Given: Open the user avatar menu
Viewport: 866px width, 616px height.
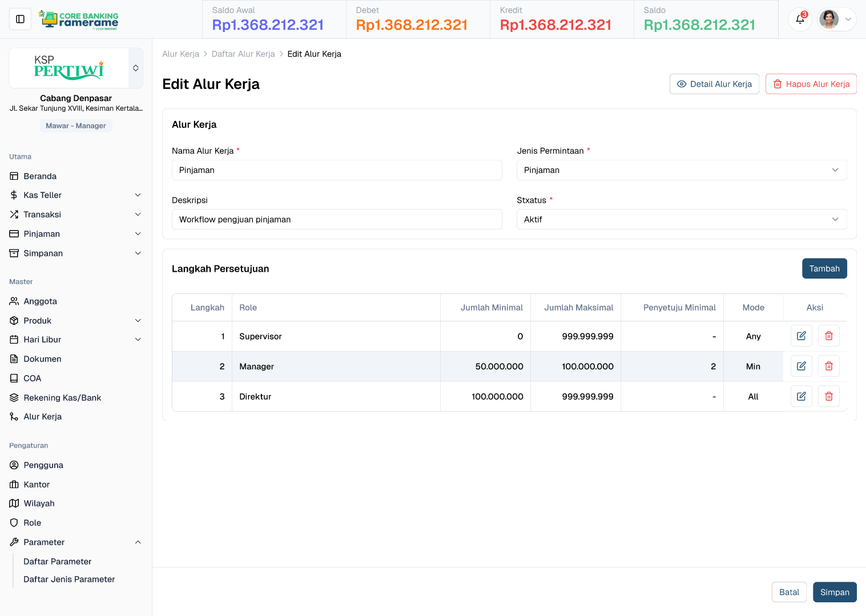Looking at the screenshot, I should click(836, 19).
